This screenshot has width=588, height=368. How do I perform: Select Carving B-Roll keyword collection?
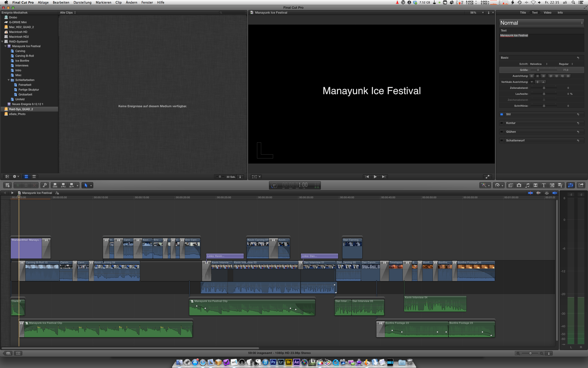pos(25,56)
